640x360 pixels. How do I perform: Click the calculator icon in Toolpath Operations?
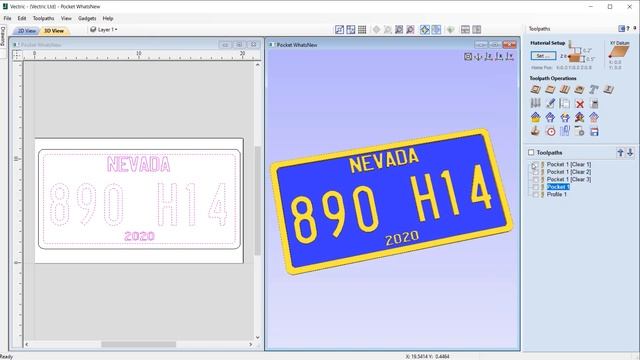click(x=594, y=104)
